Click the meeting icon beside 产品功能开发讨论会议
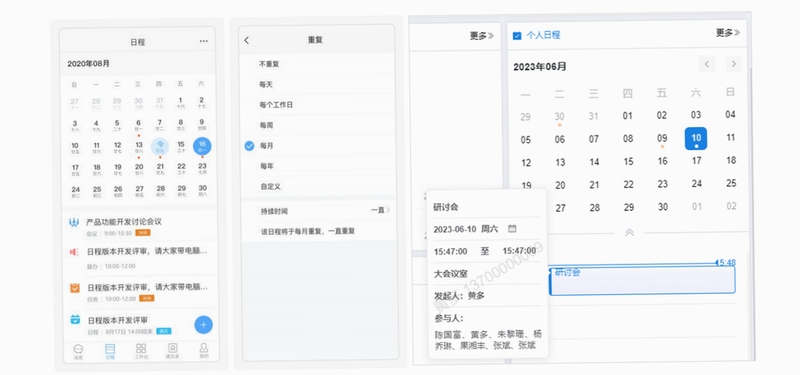This screenshot has height=375, width=800. 74,222
